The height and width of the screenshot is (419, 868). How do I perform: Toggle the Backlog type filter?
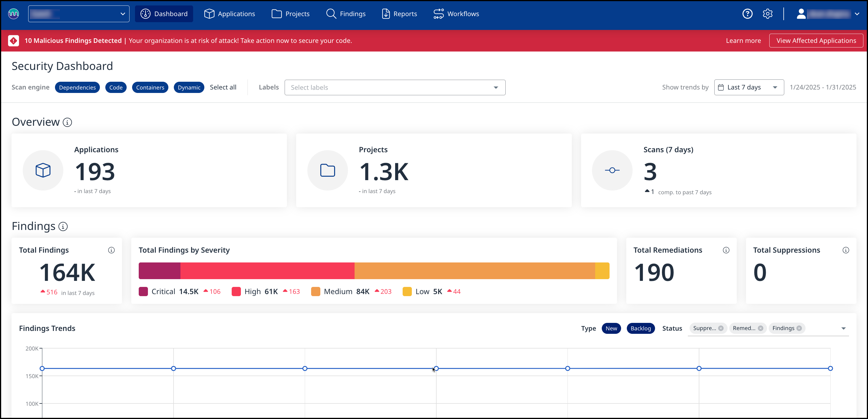coord(640,328)
